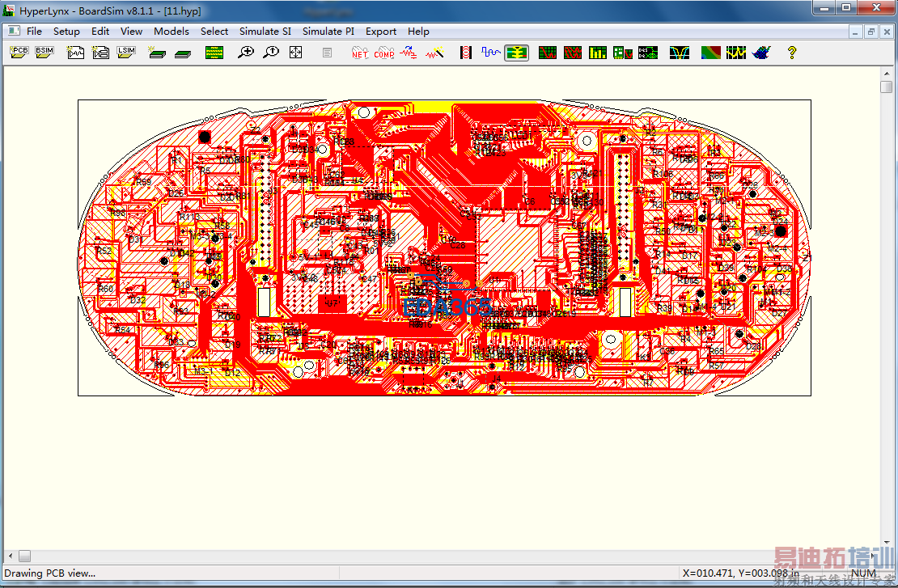This screenshot has height=588, width=898.
Task: Open the Setup menu
Action: [66, 32]
